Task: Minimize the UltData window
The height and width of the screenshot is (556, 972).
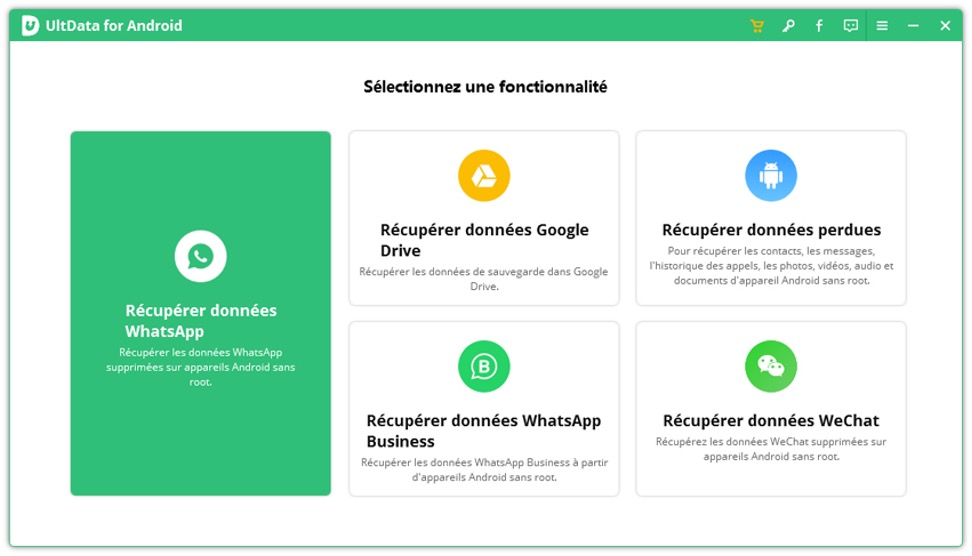Action: pyautogui.click(x=913, y=25)
